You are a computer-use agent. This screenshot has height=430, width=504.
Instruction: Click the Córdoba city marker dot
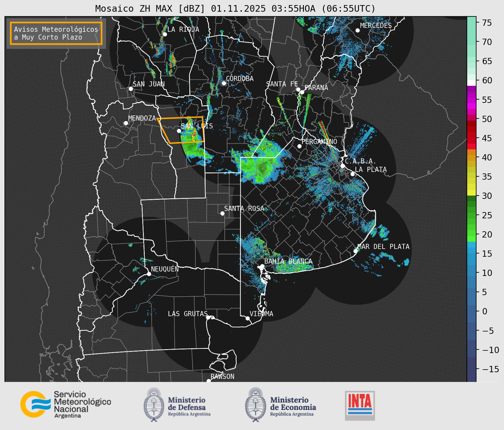224,83
